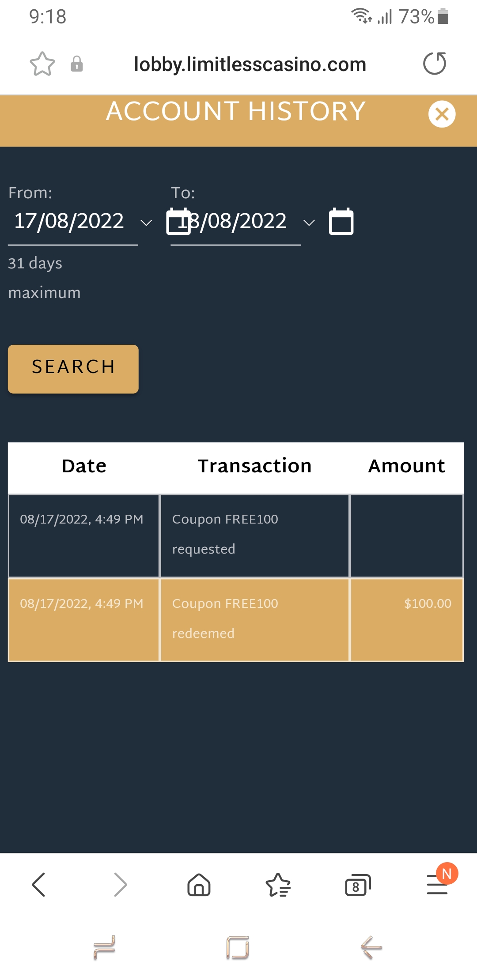477x980 pixels.
Task: Open the To date calendar icon
Action: 341,221
